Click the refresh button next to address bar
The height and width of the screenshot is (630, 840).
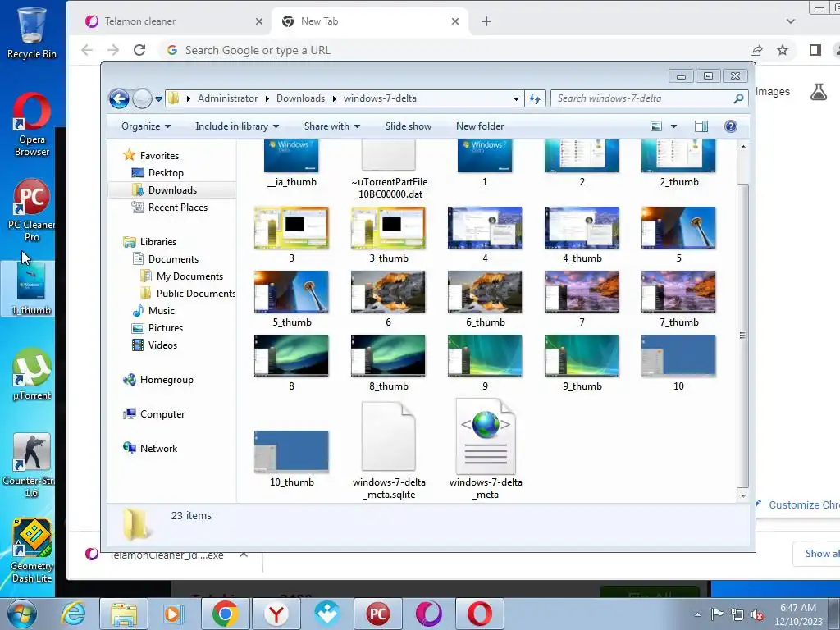coord(535,98)
